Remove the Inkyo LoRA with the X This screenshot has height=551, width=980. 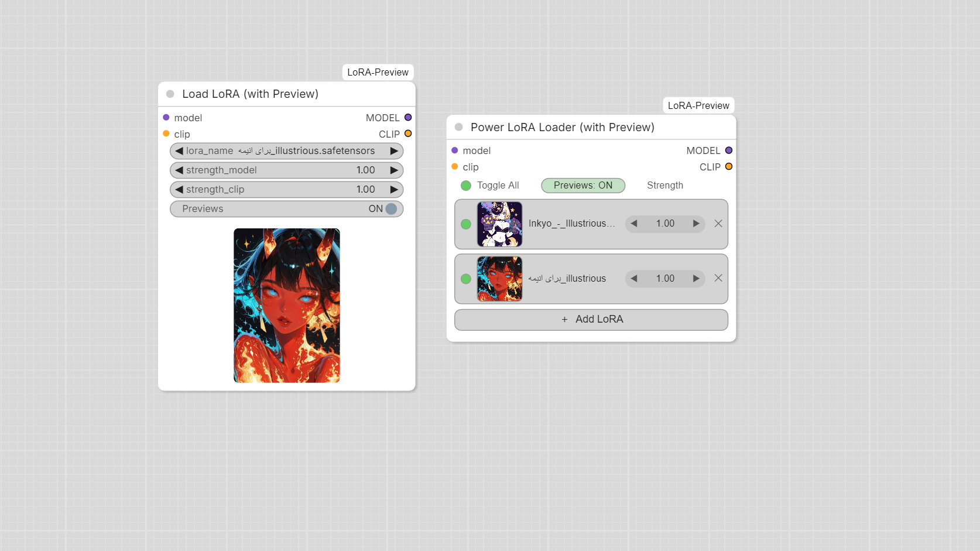tap(718, 224)
